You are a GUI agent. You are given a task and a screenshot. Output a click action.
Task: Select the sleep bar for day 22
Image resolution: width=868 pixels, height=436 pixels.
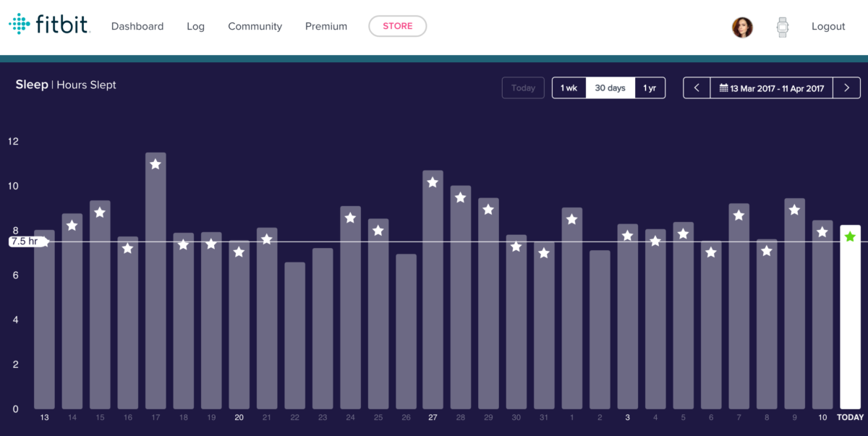[x=294, y=335]
